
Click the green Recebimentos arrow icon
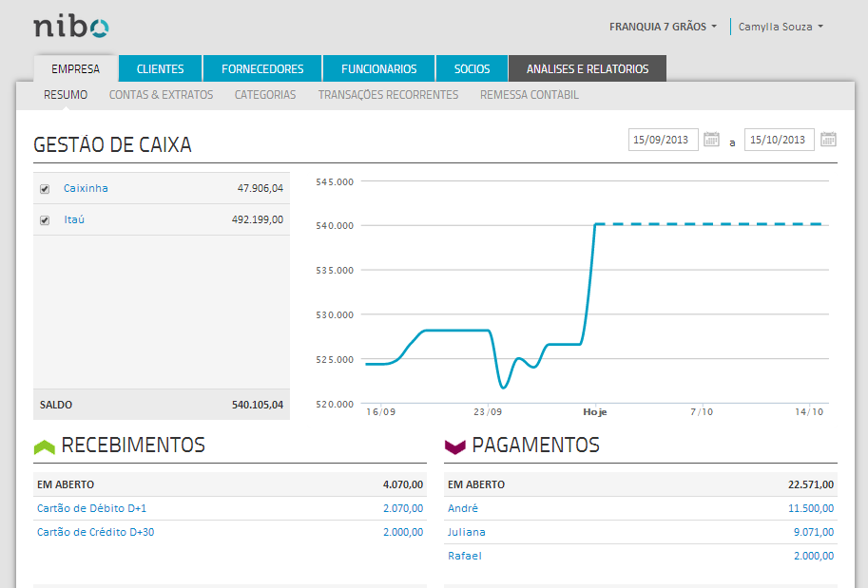click(x=44, y=444)
